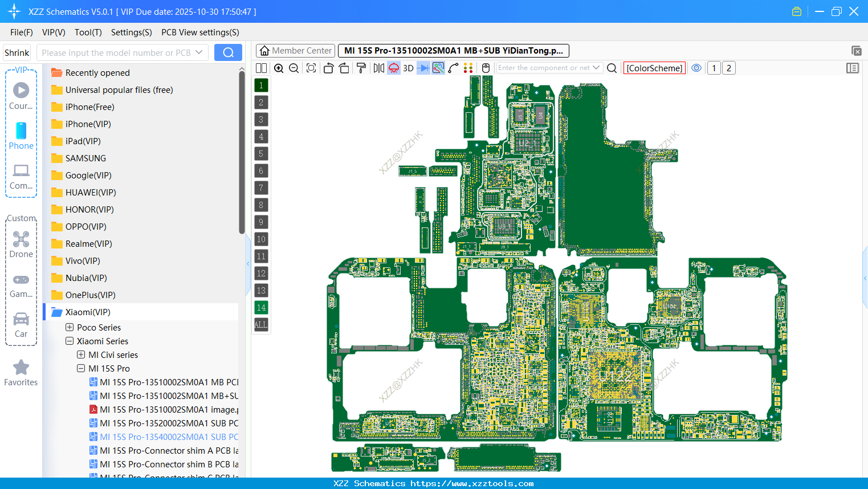Open MI 15S Pro-13510002SM0A1 image file
The height and width of the screenshot is (489, 868).
(164, 409)
